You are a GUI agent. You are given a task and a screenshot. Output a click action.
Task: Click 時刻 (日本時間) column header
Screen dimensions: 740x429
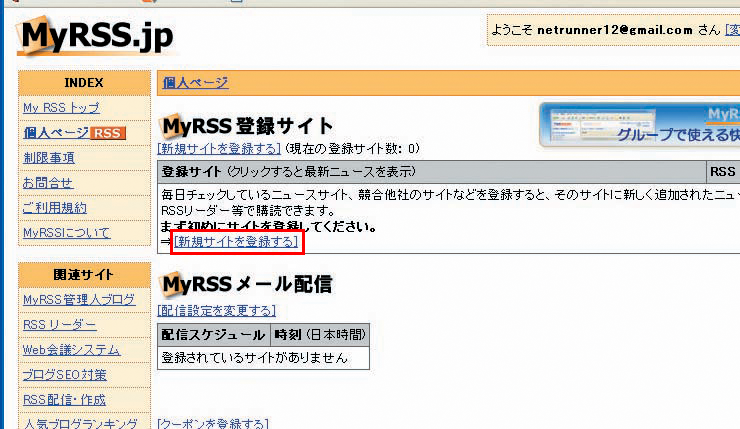pyautogui.click(x=320, y=335)
